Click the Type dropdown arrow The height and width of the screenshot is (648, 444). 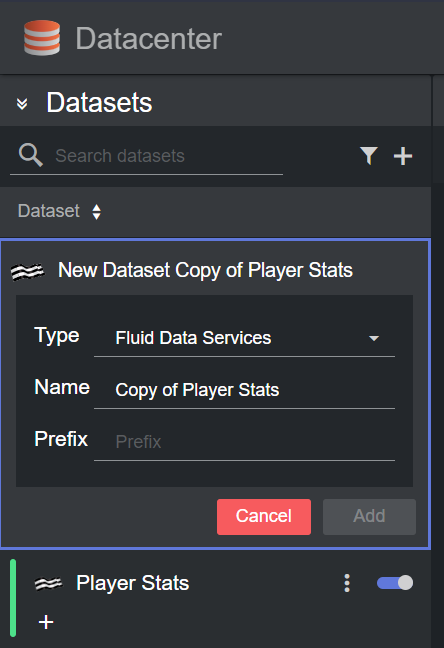tap(374, 338)
